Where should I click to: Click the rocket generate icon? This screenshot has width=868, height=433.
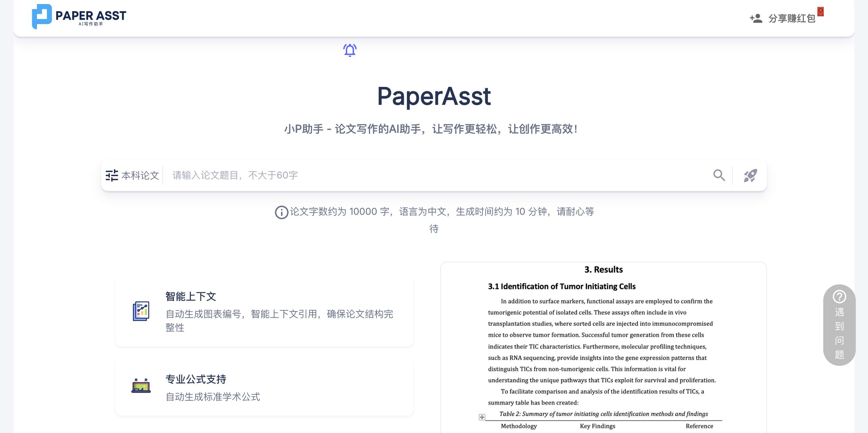tap(750, 175)
